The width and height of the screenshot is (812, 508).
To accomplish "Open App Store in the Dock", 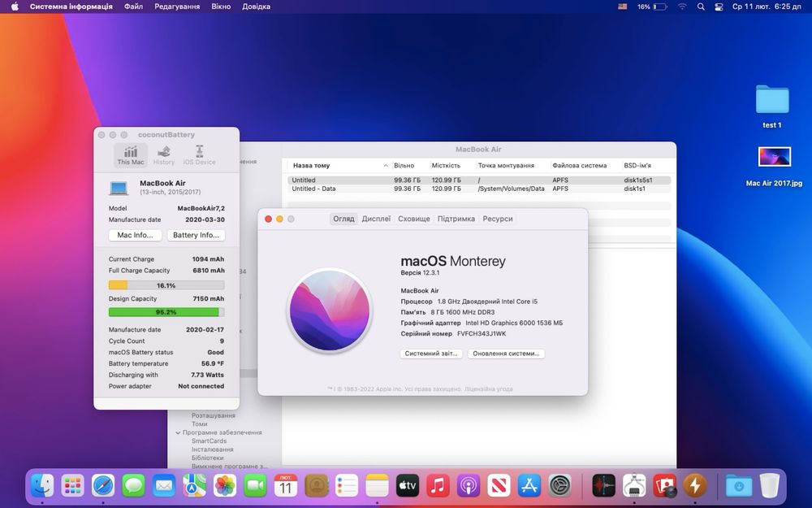I will [529, 486].
